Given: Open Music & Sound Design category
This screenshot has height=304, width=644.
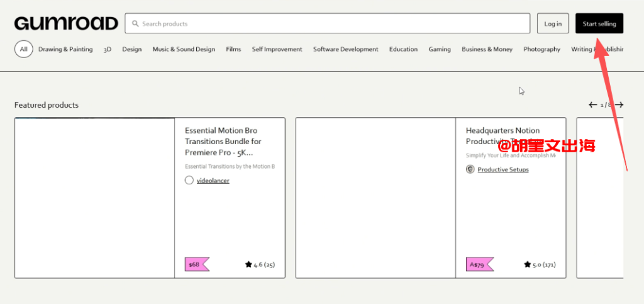Looking at the screenshot, I should (x=184, y=49).
